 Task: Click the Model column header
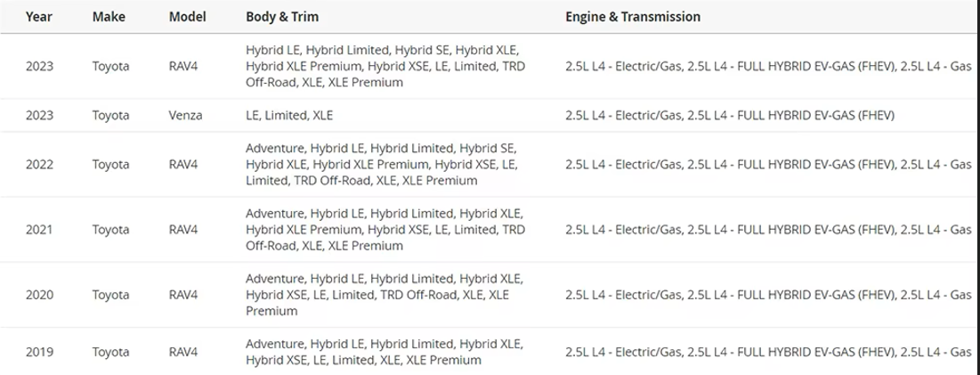[x=188, y=17]
